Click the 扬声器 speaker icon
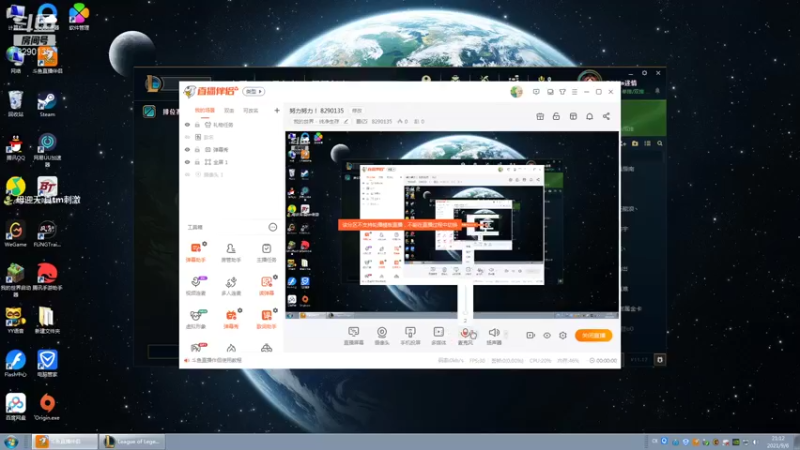800x450 pixels. point(493,333)
